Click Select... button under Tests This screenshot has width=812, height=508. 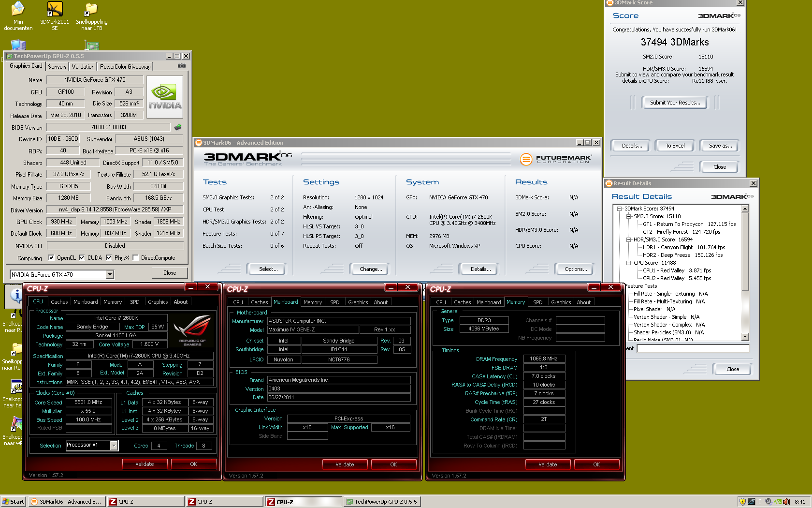click(266, 269)
